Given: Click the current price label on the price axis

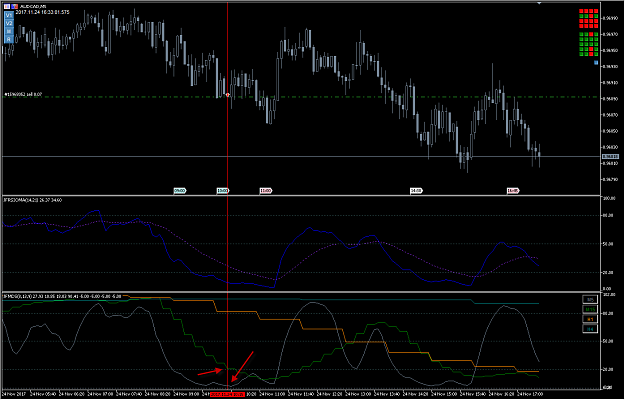Looking at the screenshot, I should click(x=610, y=157).
